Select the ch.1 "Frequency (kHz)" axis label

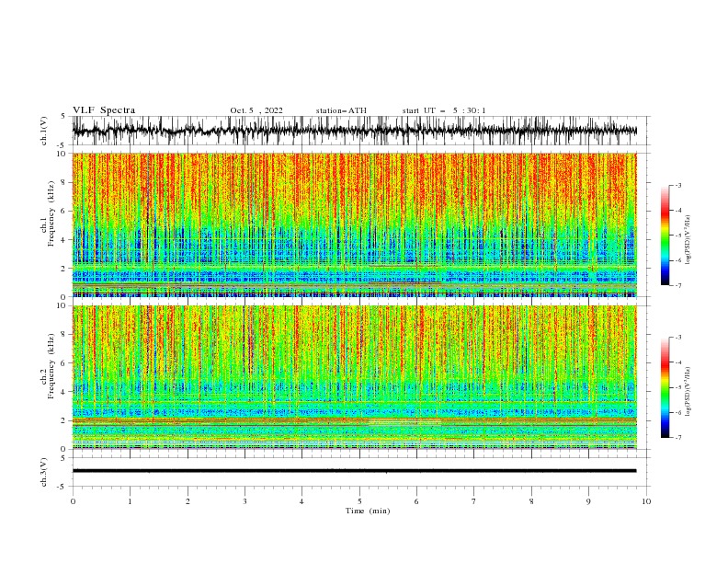click(51, 214)
